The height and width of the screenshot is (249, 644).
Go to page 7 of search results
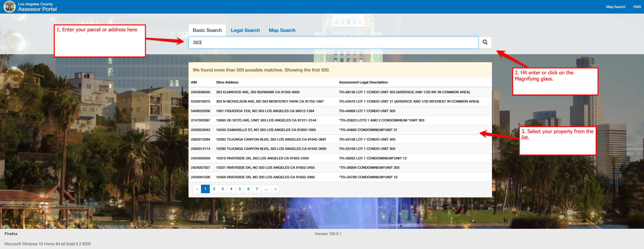tap(257, 189)
